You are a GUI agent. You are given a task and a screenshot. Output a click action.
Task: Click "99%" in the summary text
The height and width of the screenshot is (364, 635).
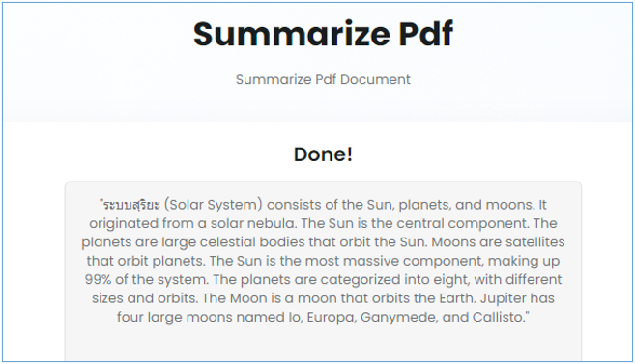[98, 279]
